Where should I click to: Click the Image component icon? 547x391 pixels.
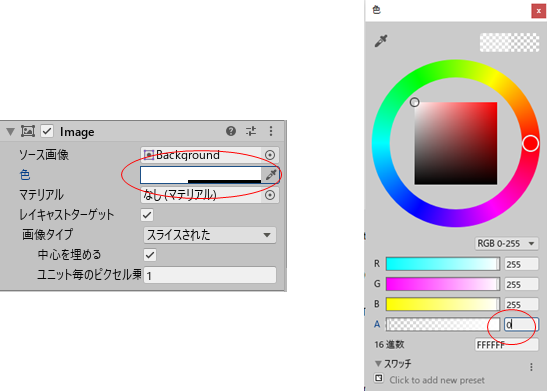point(28,131)
